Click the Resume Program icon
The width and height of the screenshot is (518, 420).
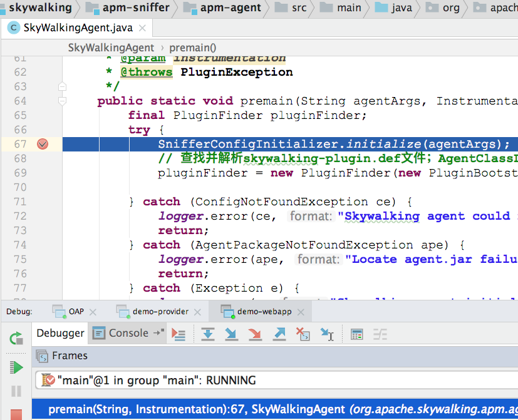(16, 367)
